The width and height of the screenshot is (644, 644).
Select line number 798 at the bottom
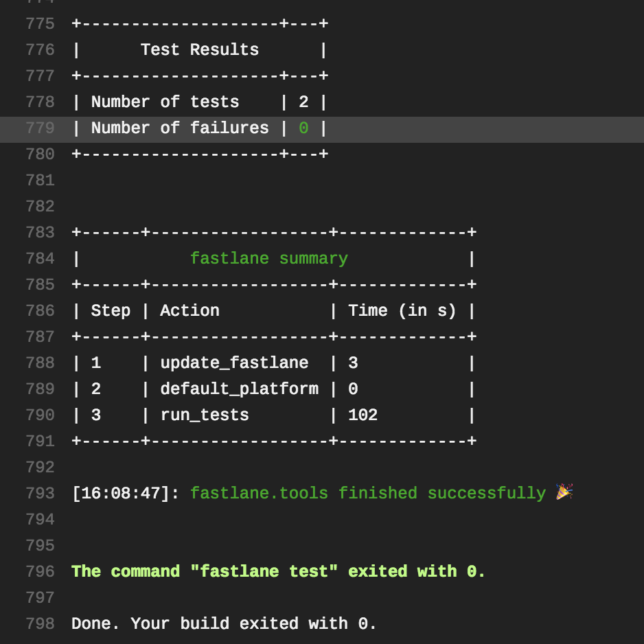point(40,624)
